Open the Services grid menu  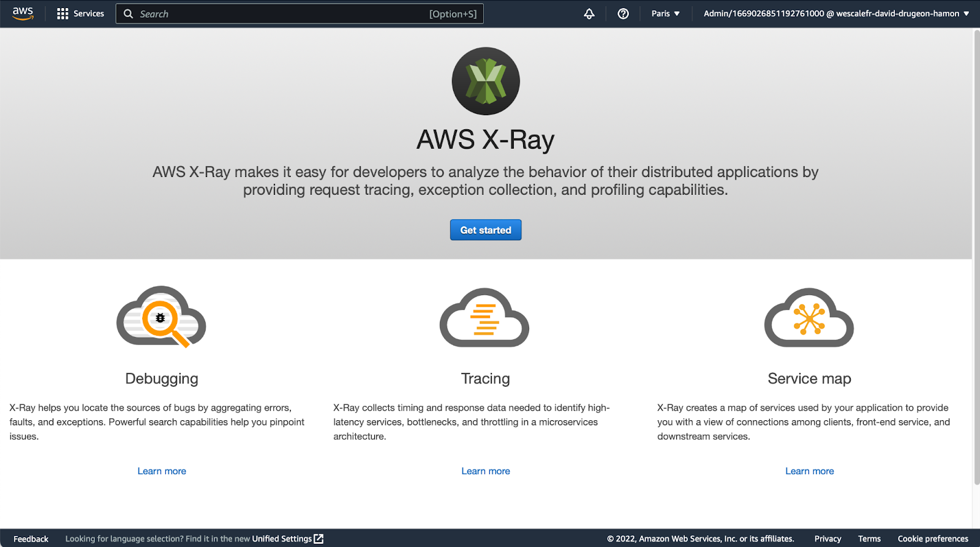point(80,13)
